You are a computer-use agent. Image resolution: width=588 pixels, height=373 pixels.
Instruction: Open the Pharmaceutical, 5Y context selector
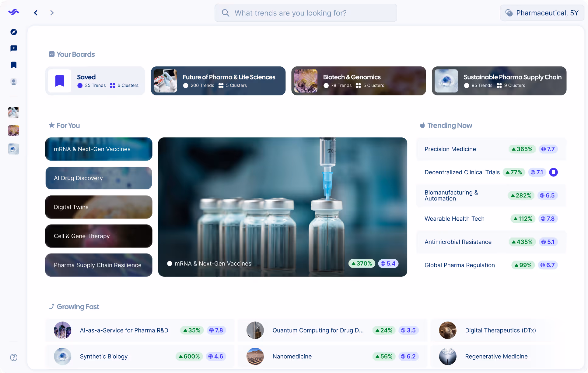coord(542,13)
